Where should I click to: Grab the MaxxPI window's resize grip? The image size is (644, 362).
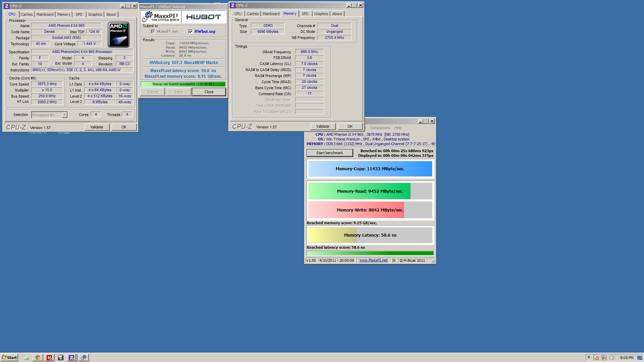[433, 261]
